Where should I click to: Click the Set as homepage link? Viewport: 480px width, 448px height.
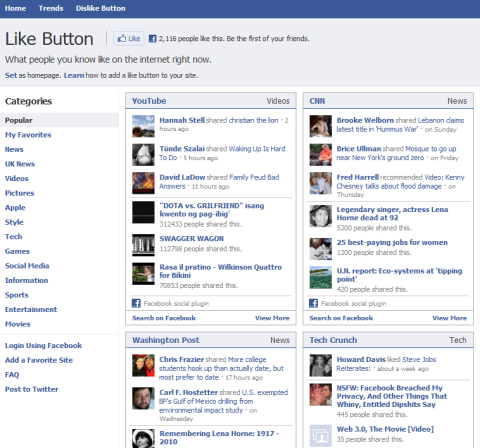tap(11, 75)
